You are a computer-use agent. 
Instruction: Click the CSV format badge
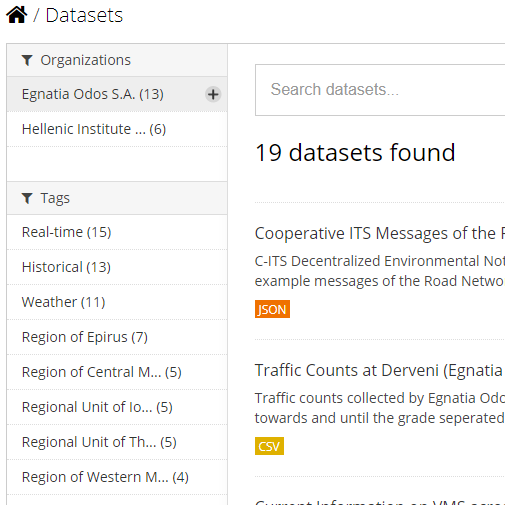pyautogui.click(x=269, y=446)
